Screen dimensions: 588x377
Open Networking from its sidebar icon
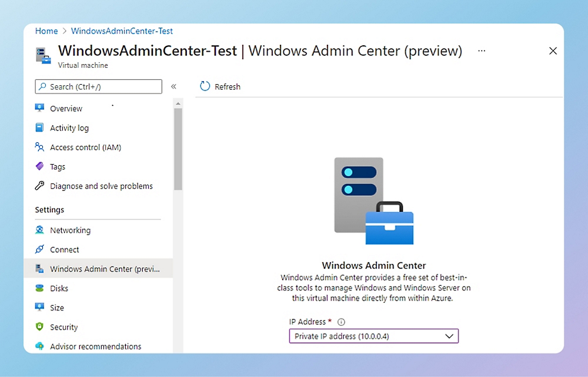40,230
